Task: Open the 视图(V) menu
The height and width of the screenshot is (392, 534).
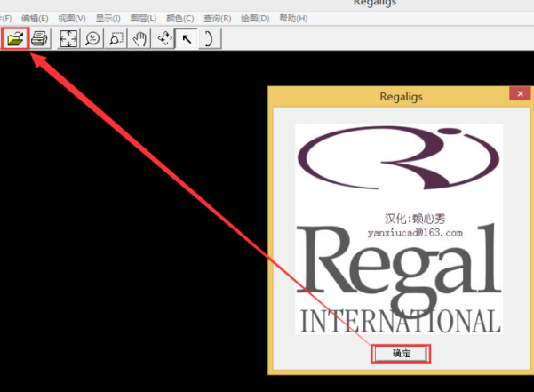Action: click(72, 19)
